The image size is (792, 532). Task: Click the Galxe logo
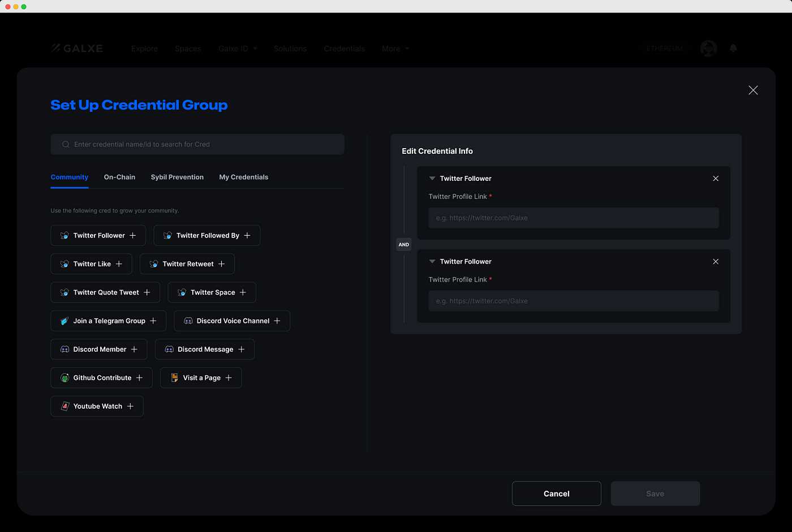(x=77, y=48)
